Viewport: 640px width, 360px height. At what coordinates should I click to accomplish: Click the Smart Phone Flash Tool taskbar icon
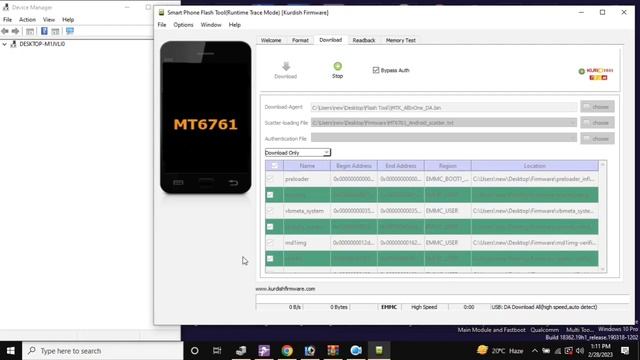(x=379, y=351)
